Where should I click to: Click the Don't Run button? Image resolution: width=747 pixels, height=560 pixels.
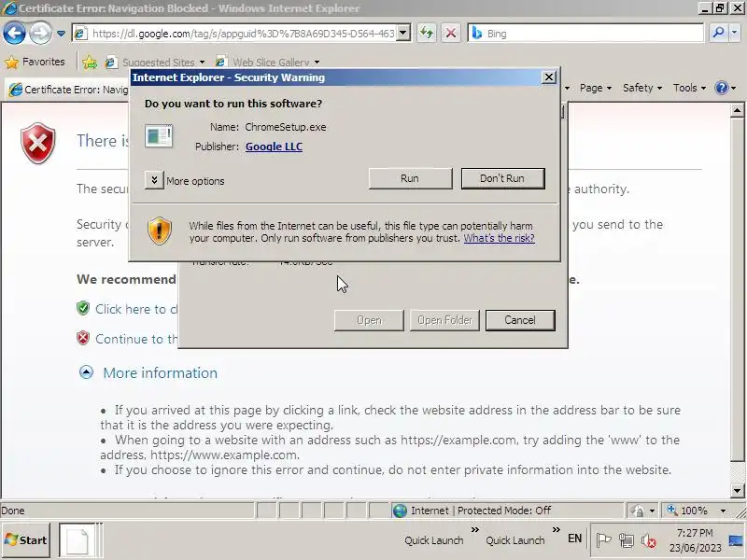pyautogui.click(x=502, y=178)
